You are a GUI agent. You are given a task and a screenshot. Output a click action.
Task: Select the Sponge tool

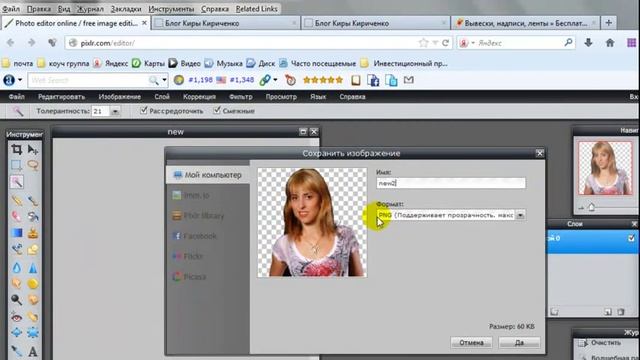33,283
